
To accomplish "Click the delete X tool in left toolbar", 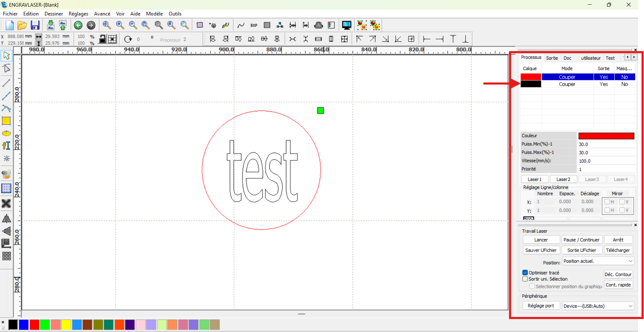I will (6, 203).
